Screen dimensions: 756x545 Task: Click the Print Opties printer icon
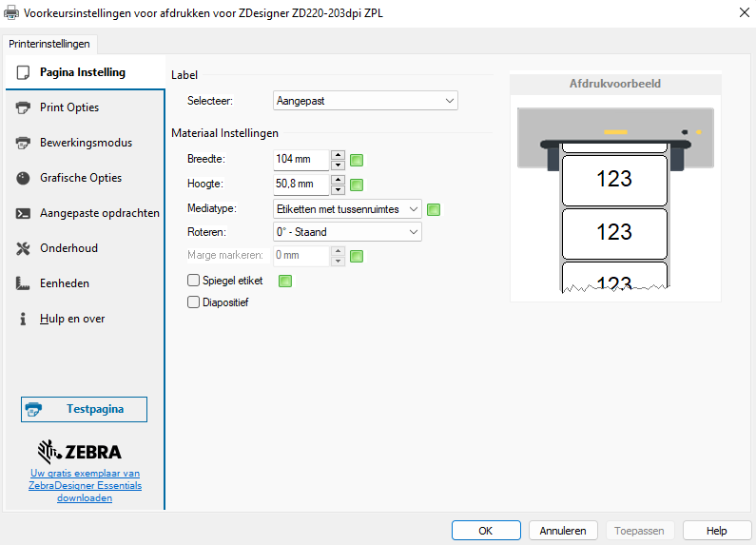click(23, 107)
